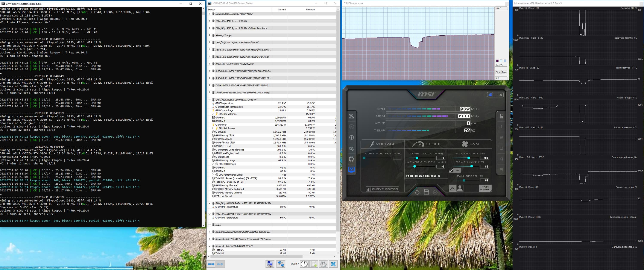
Task: Expand the CPU [#0]: AMD Ryzen 9 5950X node
Action: point(210,21)
